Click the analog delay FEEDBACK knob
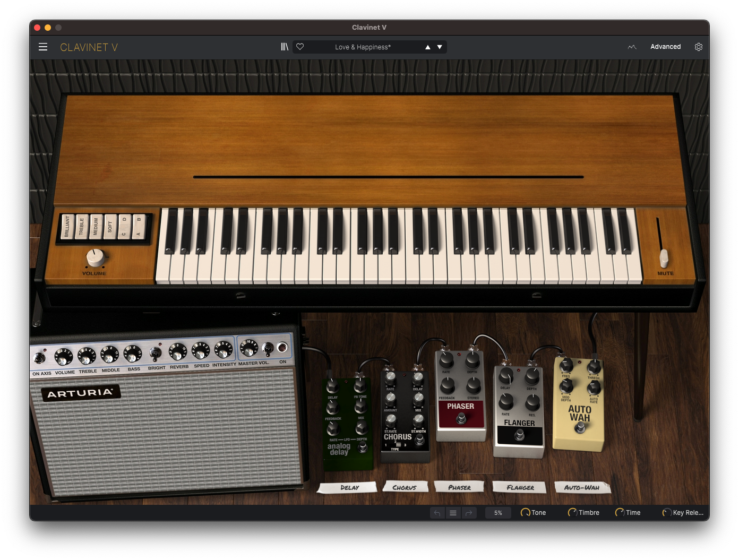This screenshot has height=560, width=739. tap(333, 408)
